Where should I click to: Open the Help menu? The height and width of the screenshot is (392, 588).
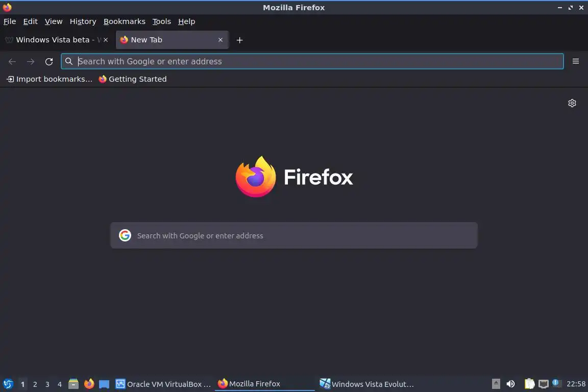[x=186, y=21]
